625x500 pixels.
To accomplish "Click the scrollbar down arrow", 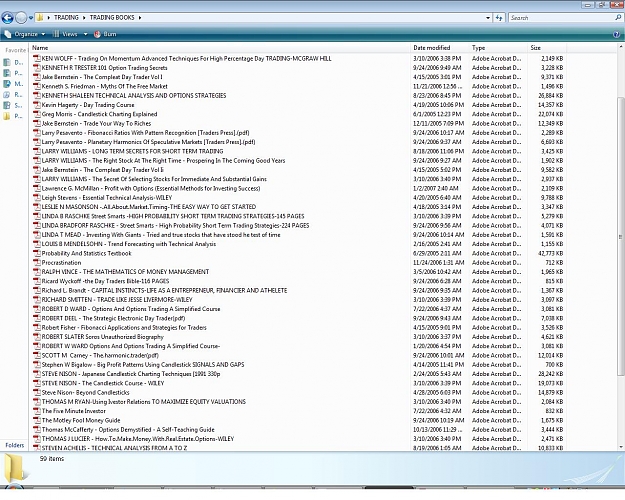I will 620,447.
